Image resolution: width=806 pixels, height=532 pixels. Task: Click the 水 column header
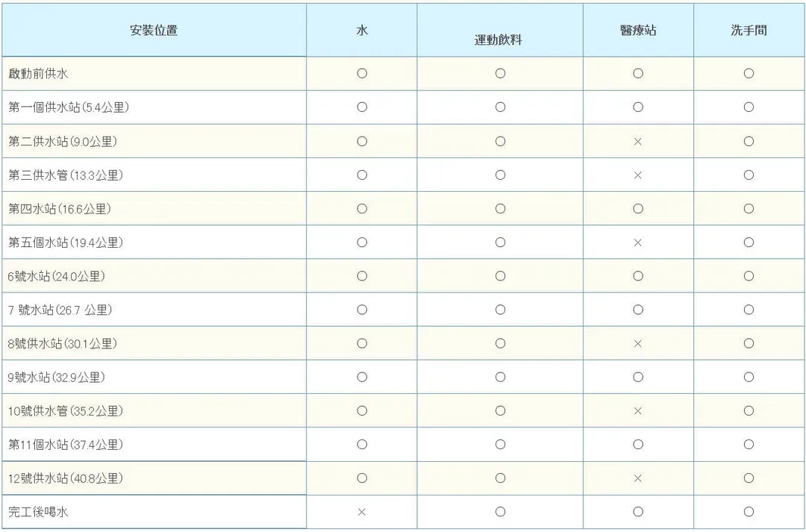(362, 31)
